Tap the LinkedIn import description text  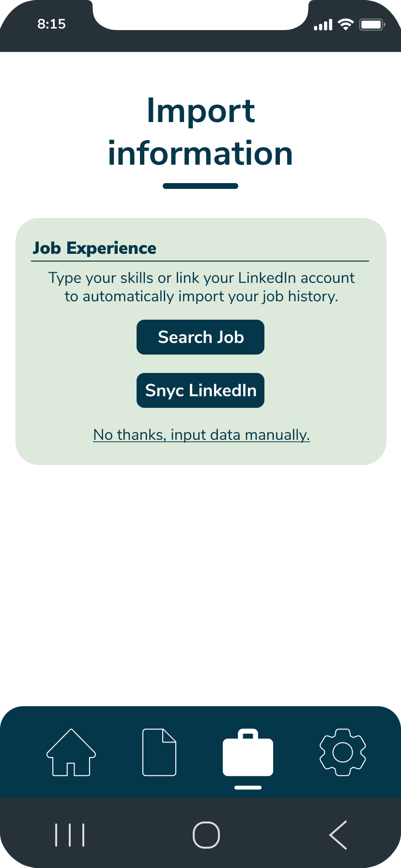tap(201, 287)
